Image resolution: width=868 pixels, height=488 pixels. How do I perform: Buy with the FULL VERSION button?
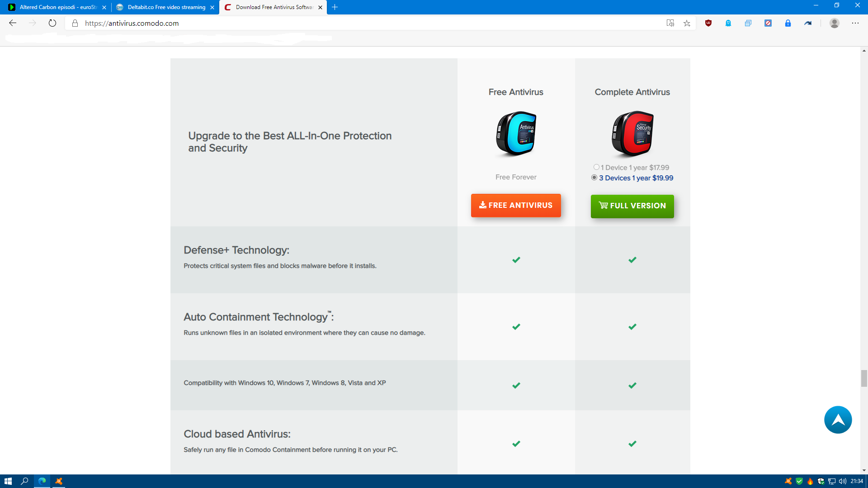(632, 206)
